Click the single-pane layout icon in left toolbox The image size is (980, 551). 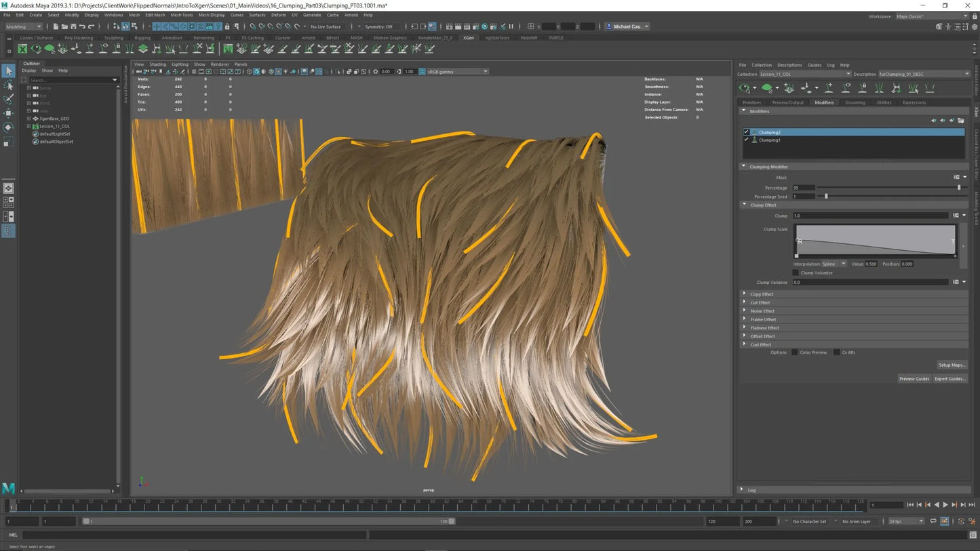8,188
